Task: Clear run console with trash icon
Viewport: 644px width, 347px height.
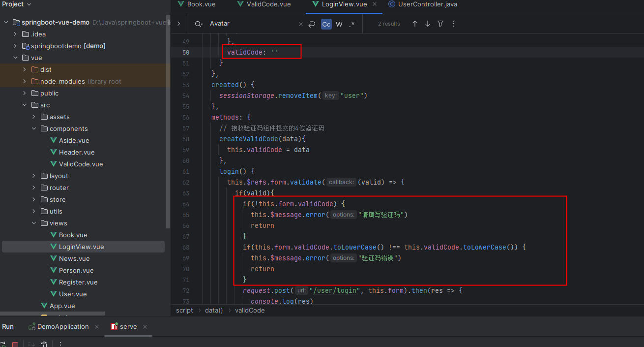Action: click(x=44, y=344)
